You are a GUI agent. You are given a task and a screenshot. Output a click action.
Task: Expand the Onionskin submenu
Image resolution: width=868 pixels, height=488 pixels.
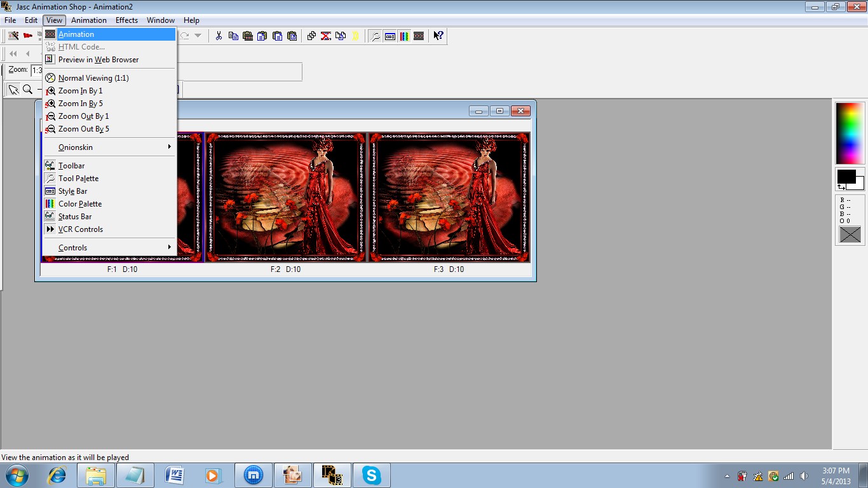(109, 147)
